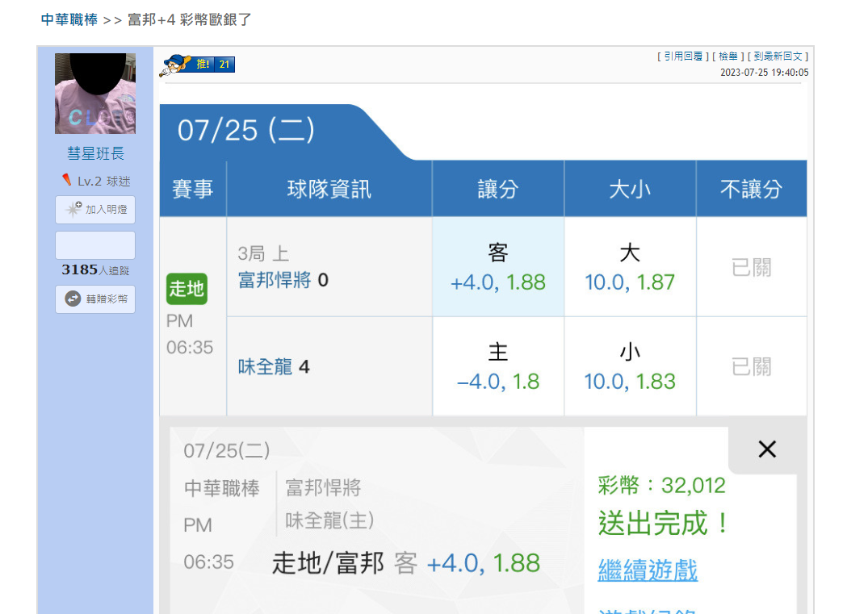
Task: Click the 3局 上 inning status text
Action: [x=263, y=253]
